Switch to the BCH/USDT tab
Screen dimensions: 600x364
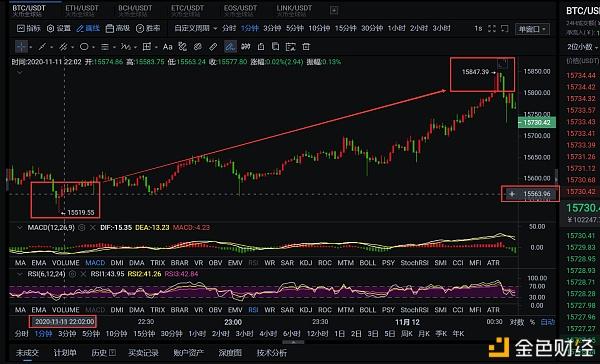(135, 10)
